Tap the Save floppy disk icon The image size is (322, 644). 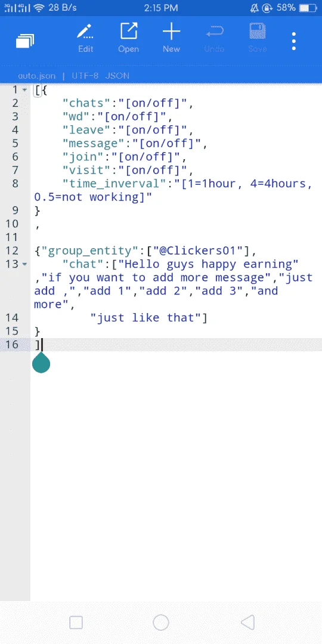pyautogui.click(x=258, y=39)
